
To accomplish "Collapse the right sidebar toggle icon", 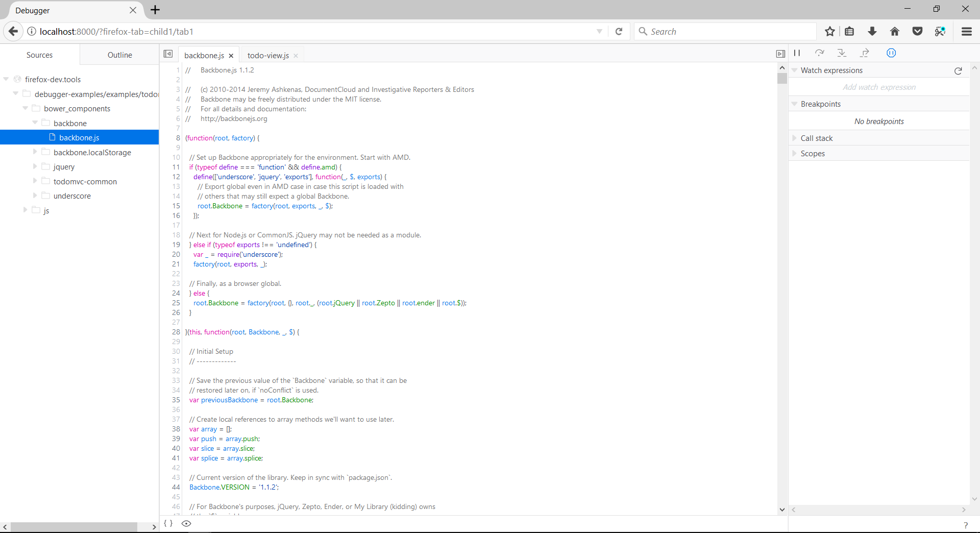I will click(780, 54).
